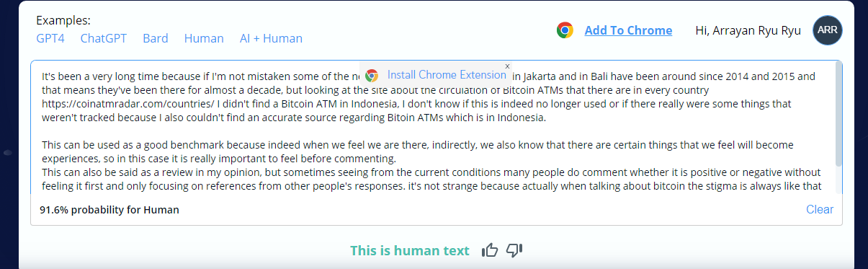Click the Hi, Arrayan Ryu Ryu greeting
This screenshot has width=868, height=269.
[x=748, y=30]
